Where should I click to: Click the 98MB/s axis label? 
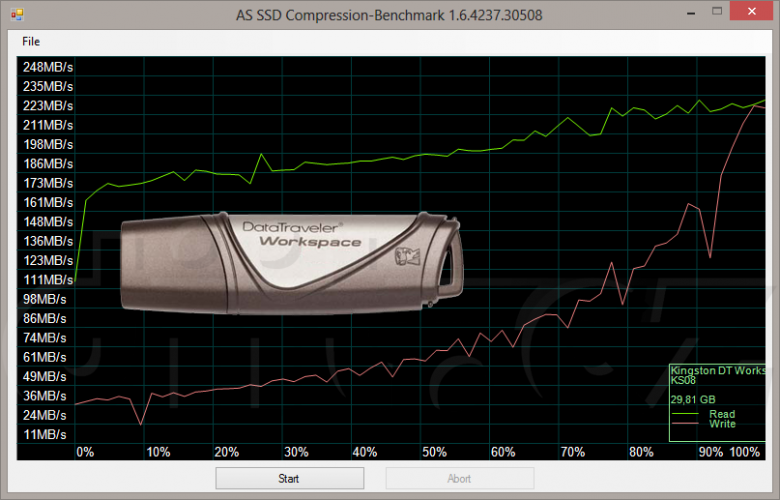tap(44, 299)
